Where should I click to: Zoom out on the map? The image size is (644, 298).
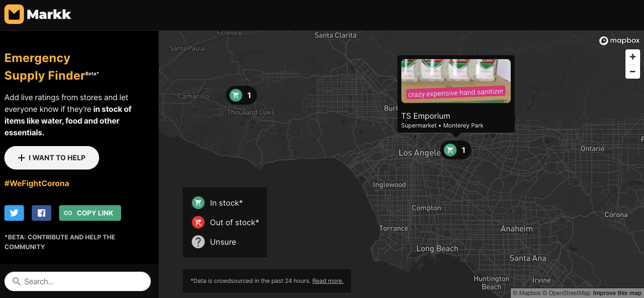[x=632, y=72]
